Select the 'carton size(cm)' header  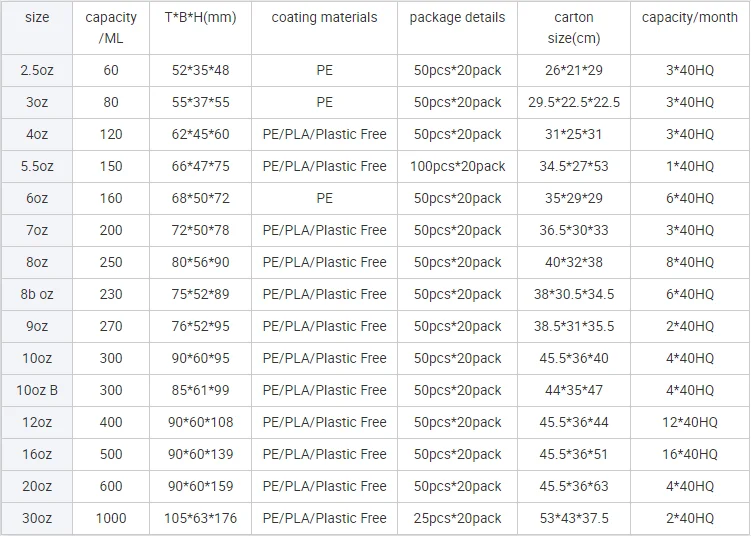click(x=574, y=28)
